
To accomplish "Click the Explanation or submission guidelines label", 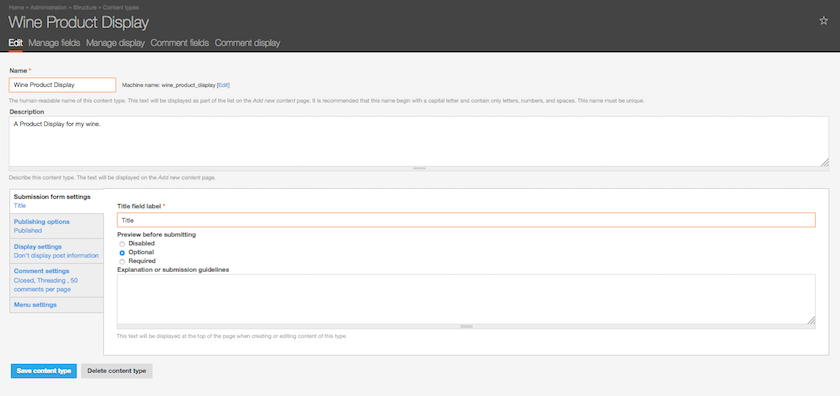I will [x=173, y=270].
